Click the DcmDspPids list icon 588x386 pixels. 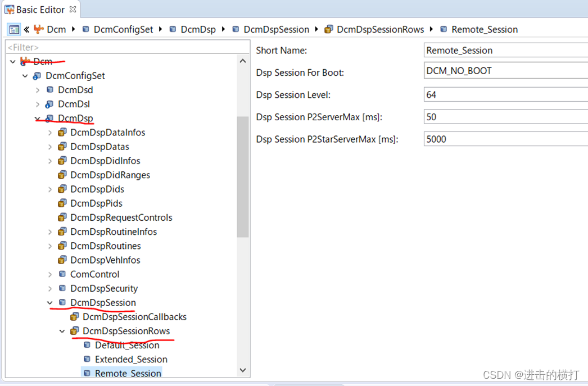point(62,203)
